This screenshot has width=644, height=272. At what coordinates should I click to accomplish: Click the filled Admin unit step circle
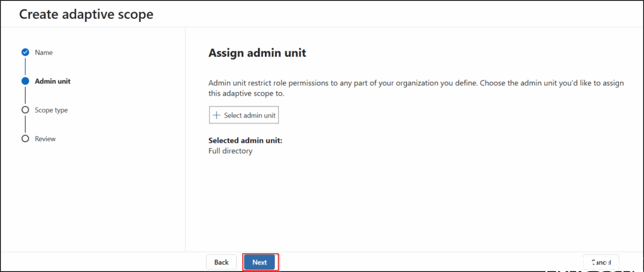coord(25,81)
